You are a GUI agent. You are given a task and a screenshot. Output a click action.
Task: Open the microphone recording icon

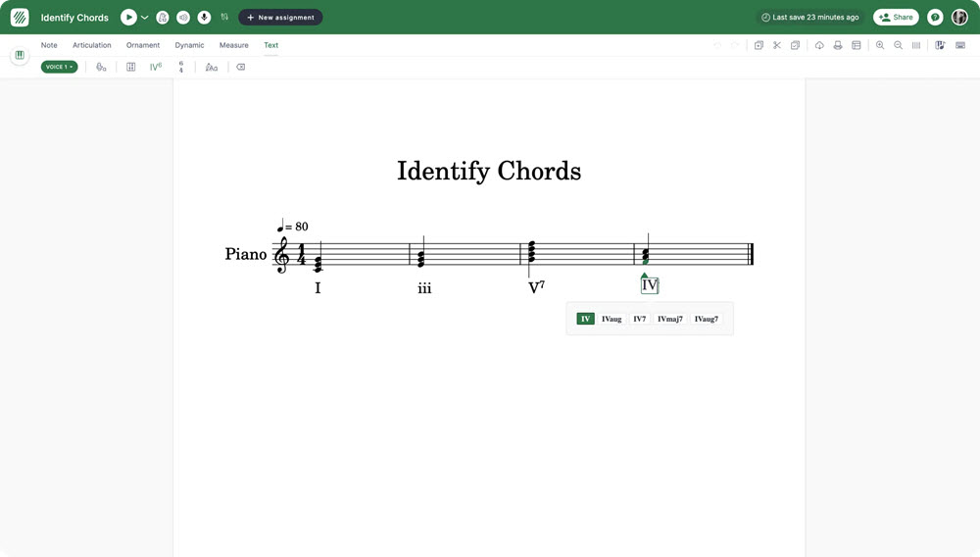(x=205, y=18)
